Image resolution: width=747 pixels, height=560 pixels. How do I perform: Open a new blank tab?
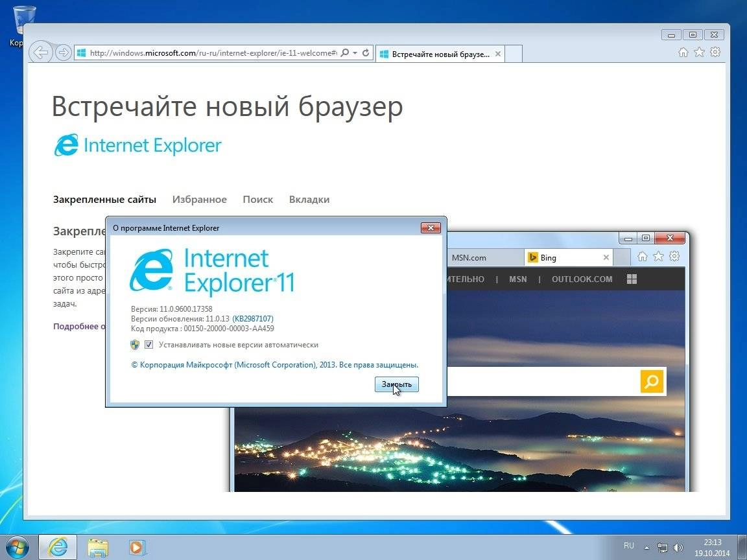(514, 54)
